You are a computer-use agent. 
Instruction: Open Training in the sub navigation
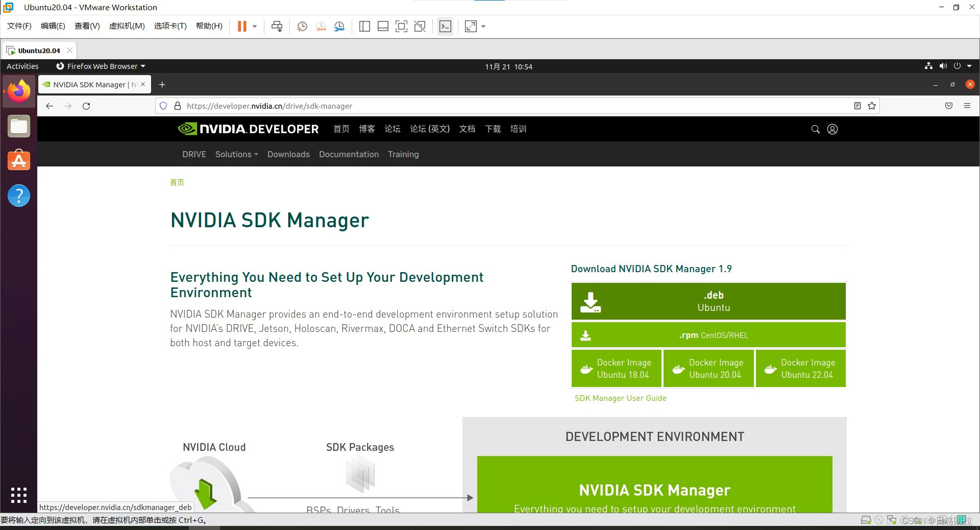coord(403,154)
